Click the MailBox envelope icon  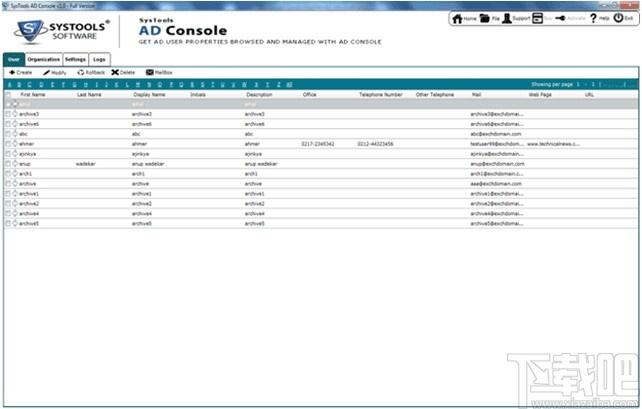pyautogui.click(x=150, y=72)
